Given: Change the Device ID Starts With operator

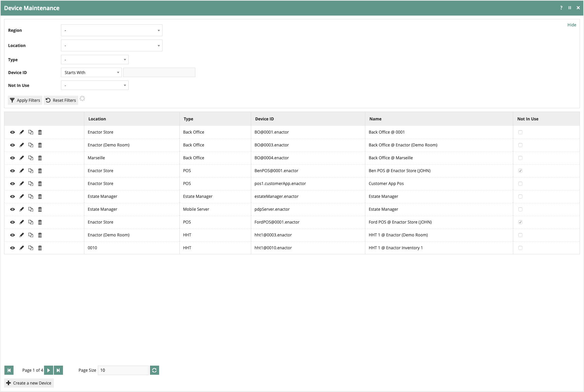Looking at the screenshot, I should pyautogui.click(x=91, y=73).
